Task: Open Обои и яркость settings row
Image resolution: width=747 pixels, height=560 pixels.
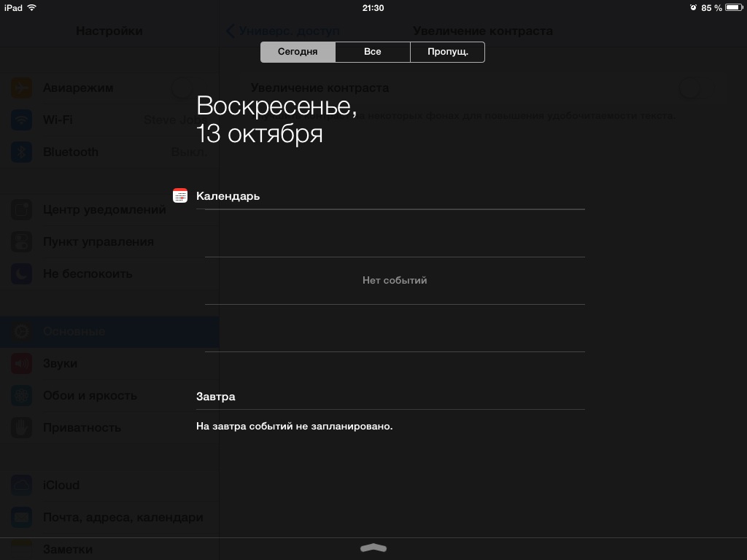Action: 109,396
